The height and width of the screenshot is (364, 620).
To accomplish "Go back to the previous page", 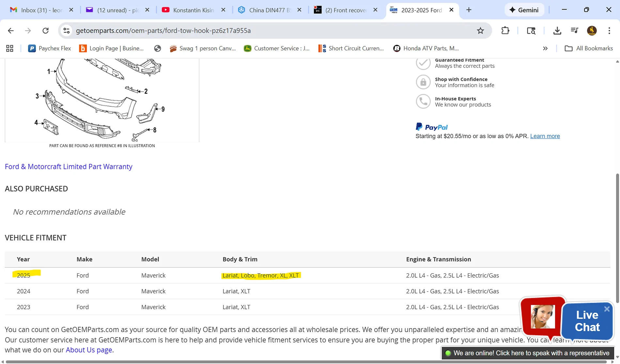I will pos(11,31).
